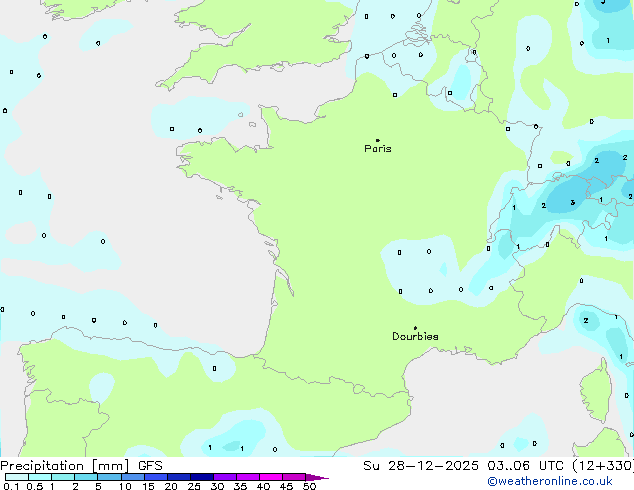Click the Dourbies city label
This screenshot has height=490, width=634.
tap(415, 336)
